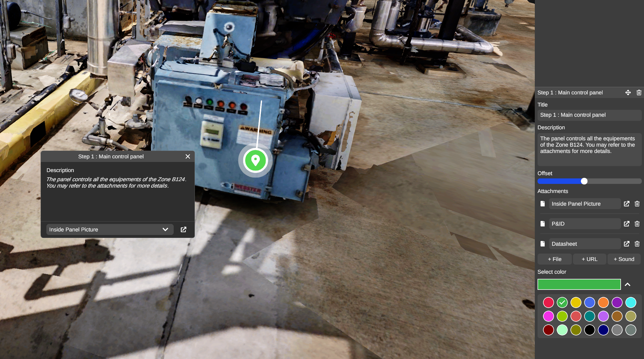
Task: Delete the P&ID attachment
Action: point(637,224)
